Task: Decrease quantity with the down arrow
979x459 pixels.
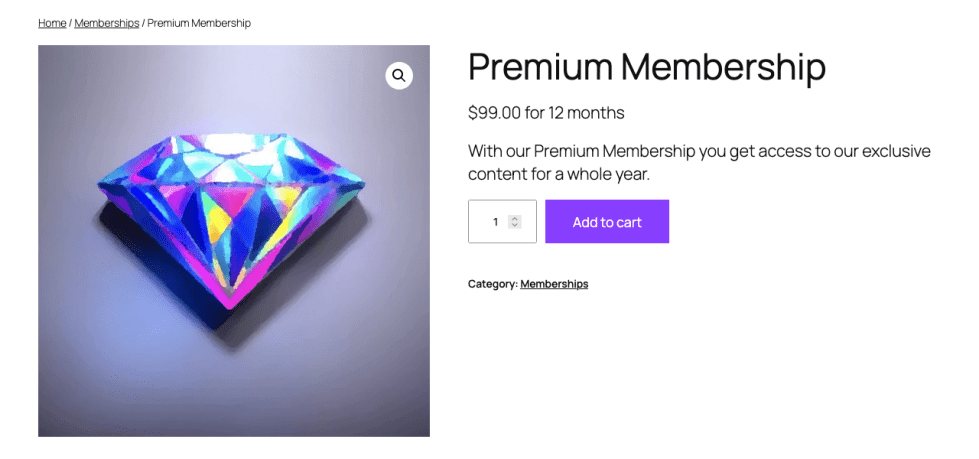Action: point(515,225)
